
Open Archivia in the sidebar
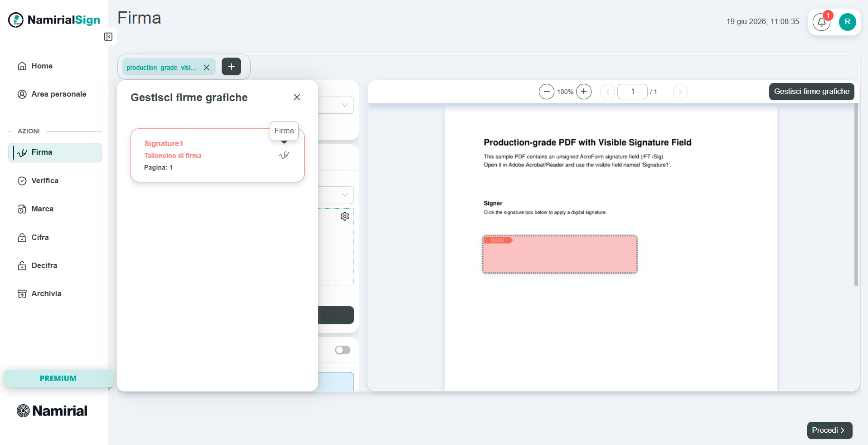click(39, 294)
